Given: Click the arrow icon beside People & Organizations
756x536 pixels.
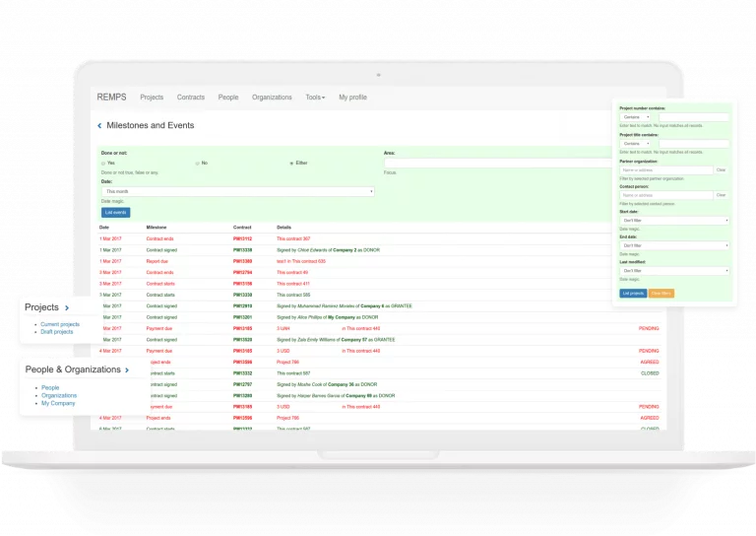Looking at the screenshot, I should 127,370.
